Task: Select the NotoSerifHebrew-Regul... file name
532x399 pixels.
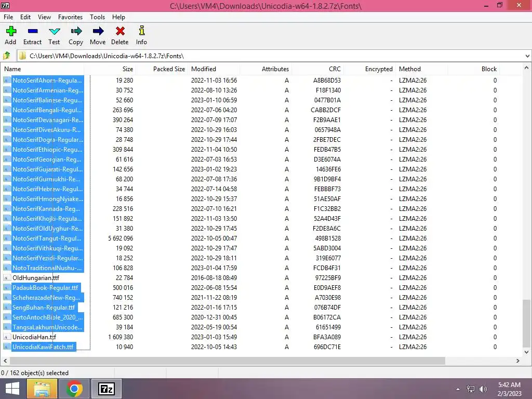Action: (47, 189)
